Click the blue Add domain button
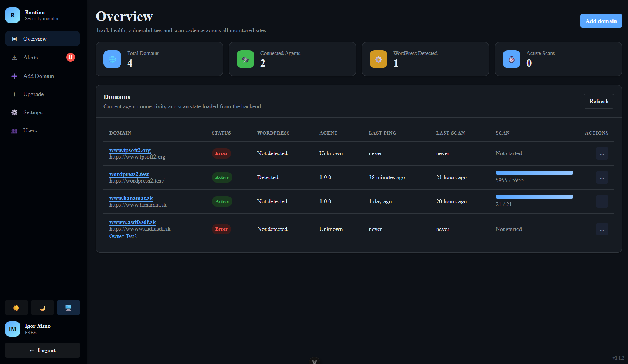Image resolution: width=628 pixels, height=364 pixels. point(601,21)
